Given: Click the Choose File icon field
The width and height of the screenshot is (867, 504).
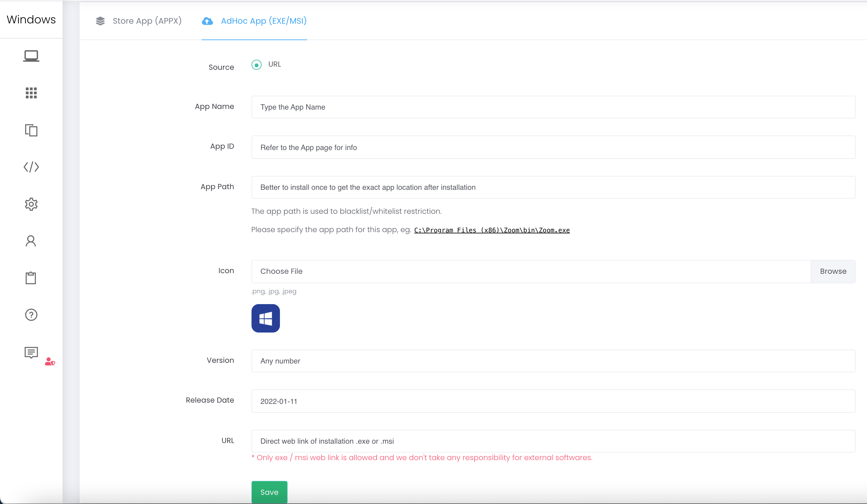Looking at the screenshot, I should tap(531, 272).
